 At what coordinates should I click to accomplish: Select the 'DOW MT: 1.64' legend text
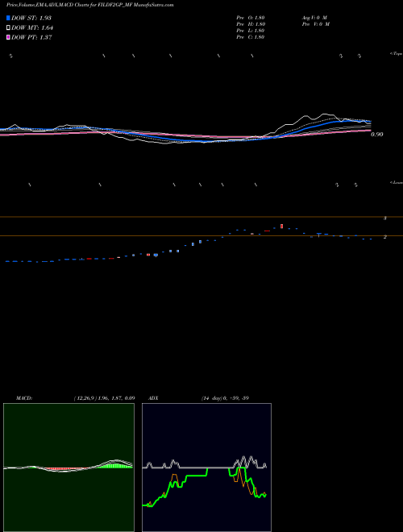point(32,28)
